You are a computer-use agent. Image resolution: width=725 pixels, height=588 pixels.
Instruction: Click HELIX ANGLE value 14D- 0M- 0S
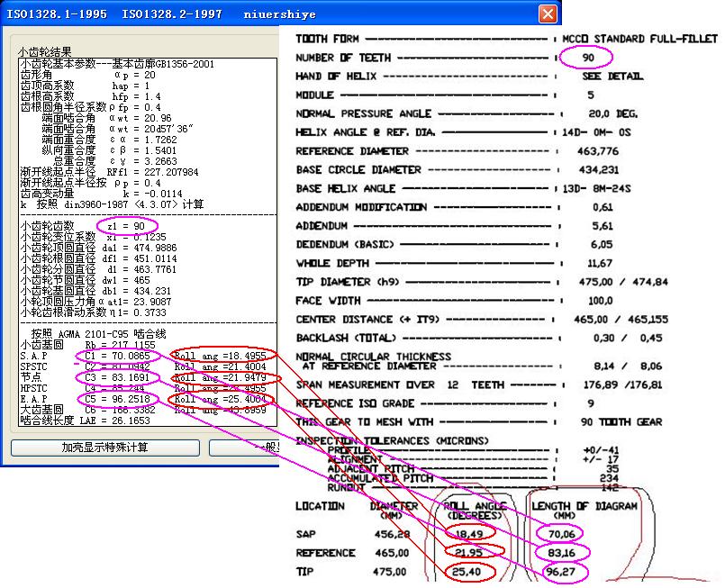596,132
